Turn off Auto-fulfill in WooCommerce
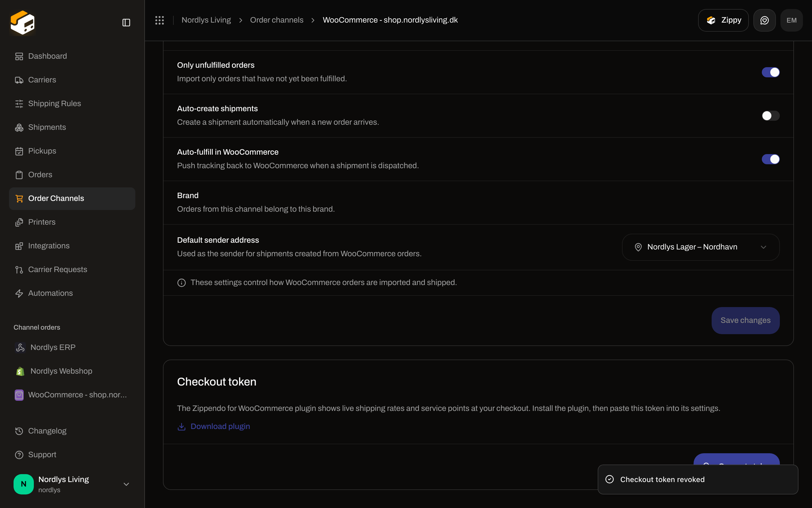Screen dimensions: 812x508 [770, 159]
